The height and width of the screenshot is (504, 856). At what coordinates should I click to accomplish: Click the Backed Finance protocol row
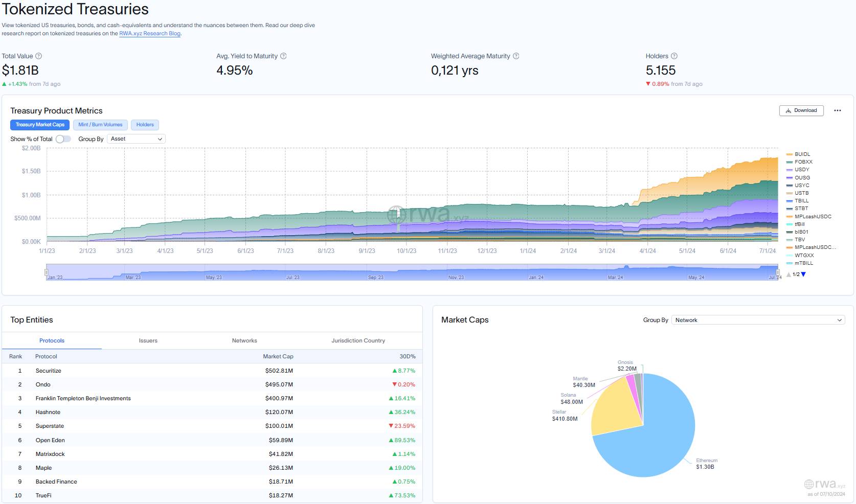click(x=212, y=482)
